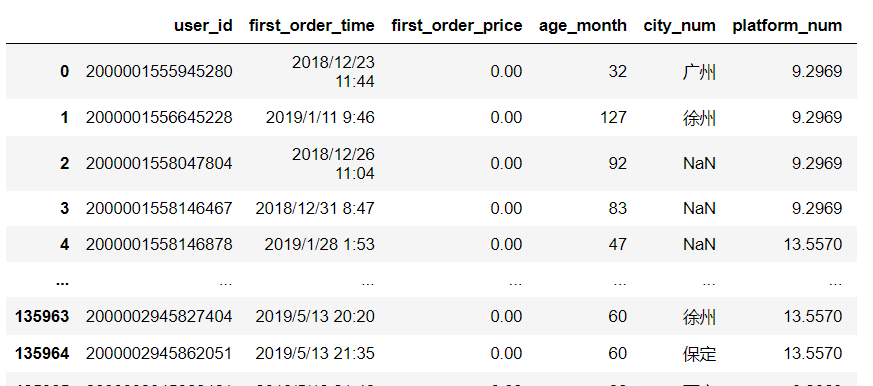Click age value 92 in row 2
The height and width of the screenshot is (386, 873).
tap(618, 163)
